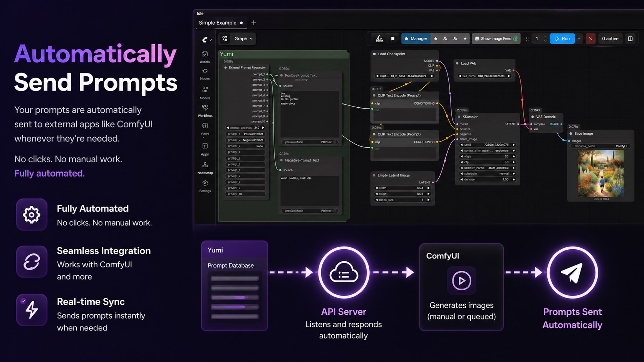Open the Models sidebar panel
The height and width of the screenshot is (362, 644).
pyautogui.click(x=205, y=92)
